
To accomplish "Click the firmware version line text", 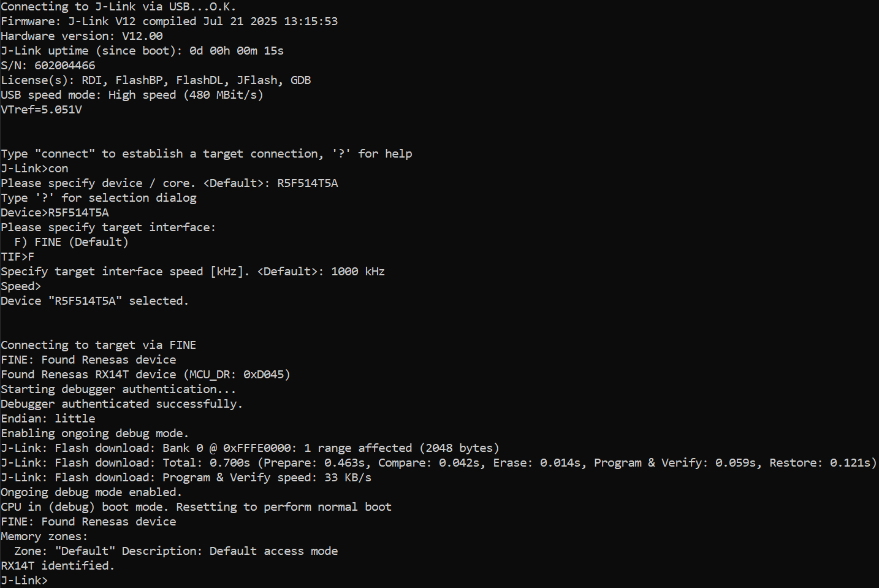I will coord(169,21).
